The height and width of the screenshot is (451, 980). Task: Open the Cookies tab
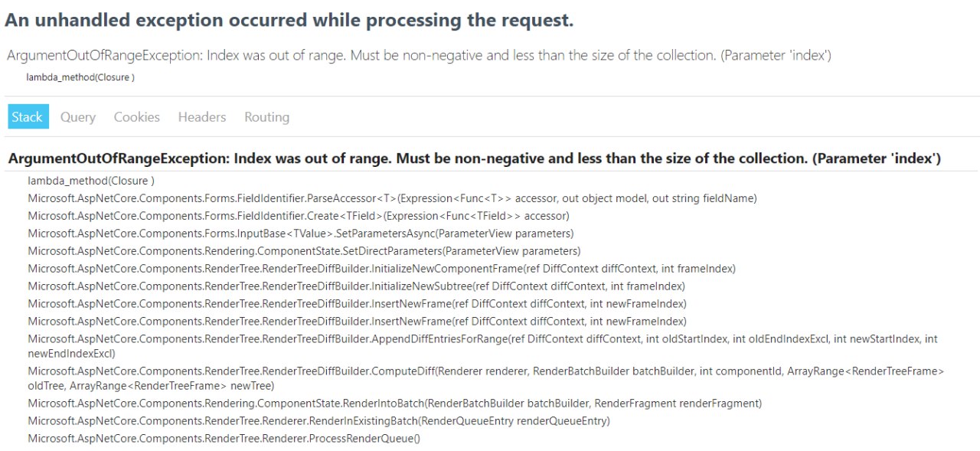point(137,117)
